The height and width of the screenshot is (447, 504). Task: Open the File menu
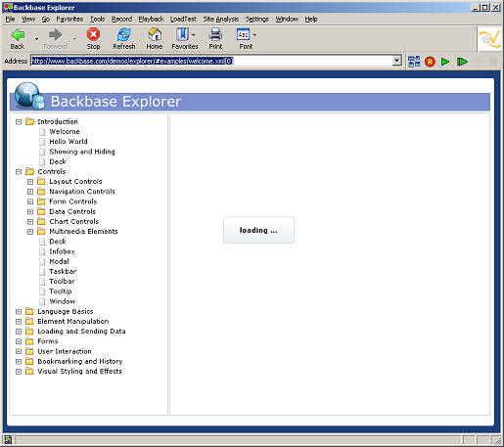click(x=10, y=20)
